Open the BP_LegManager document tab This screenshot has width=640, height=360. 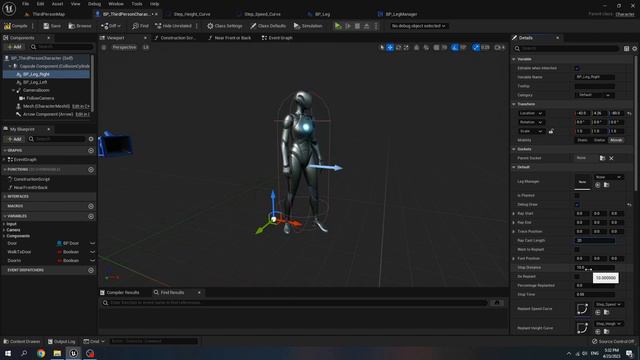(x=397, y=14)
